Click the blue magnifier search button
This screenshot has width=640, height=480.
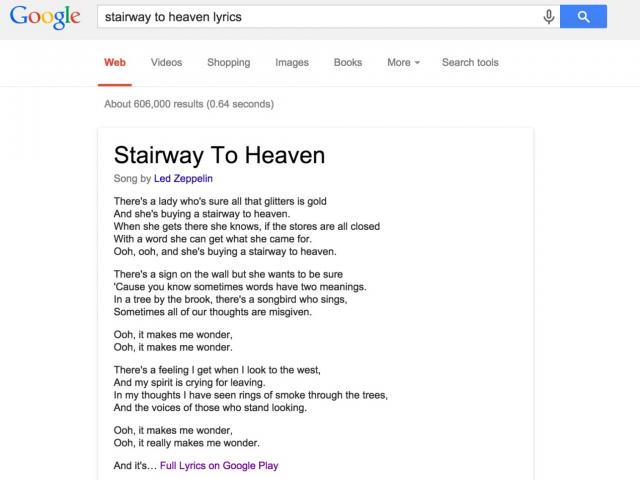click(583, 17)
